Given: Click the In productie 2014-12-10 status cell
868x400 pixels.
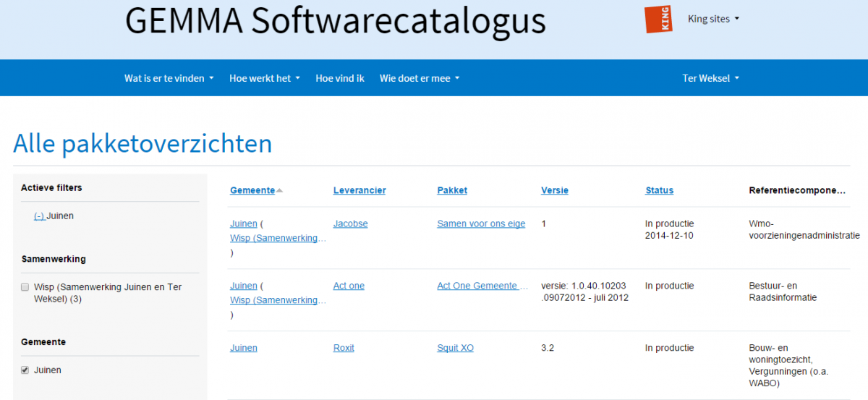Looking at the screenshot, I should [x=670, y=230].
